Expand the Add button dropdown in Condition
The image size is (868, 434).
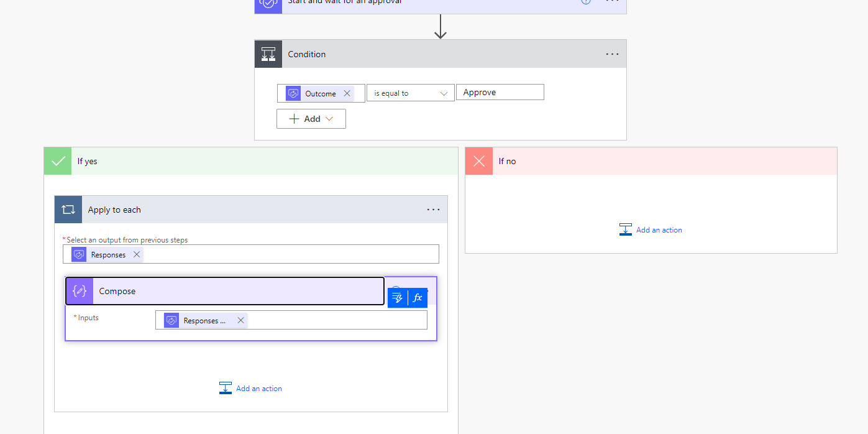point(311,119)
